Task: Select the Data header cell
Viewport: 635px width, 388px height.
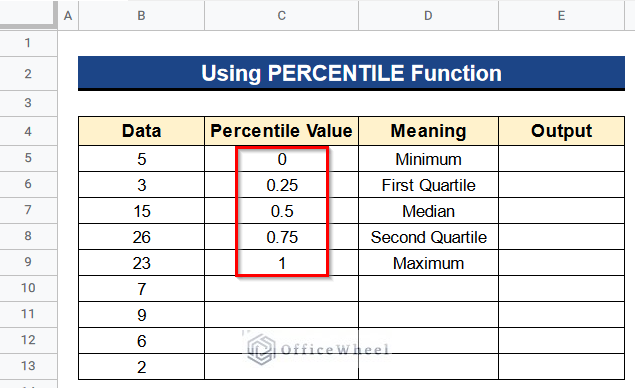Action: [x=141, y=131]
